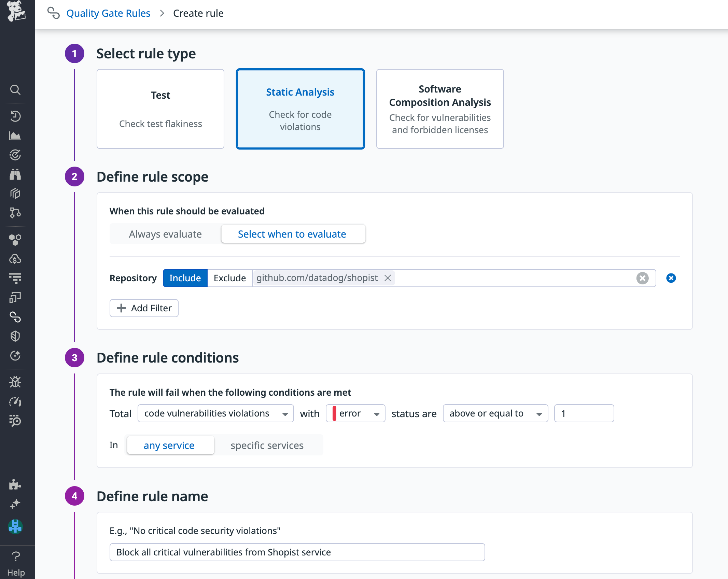This screenshot has width=728, height=579.
Task: Open the Logs filter icon in sidebar
Action: tap(15, 278)
